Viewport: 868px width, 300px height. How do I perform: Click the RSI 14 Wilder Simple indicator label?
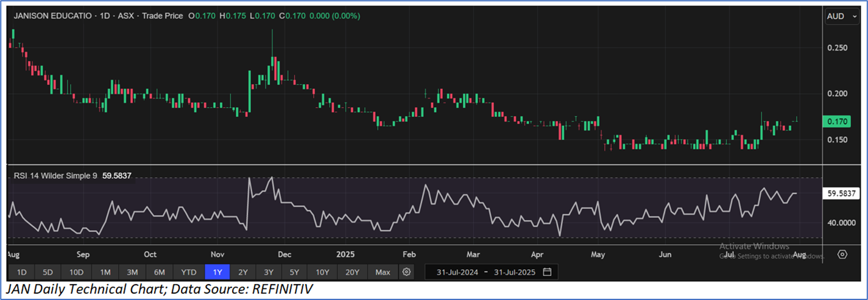[x=55, y=176]
